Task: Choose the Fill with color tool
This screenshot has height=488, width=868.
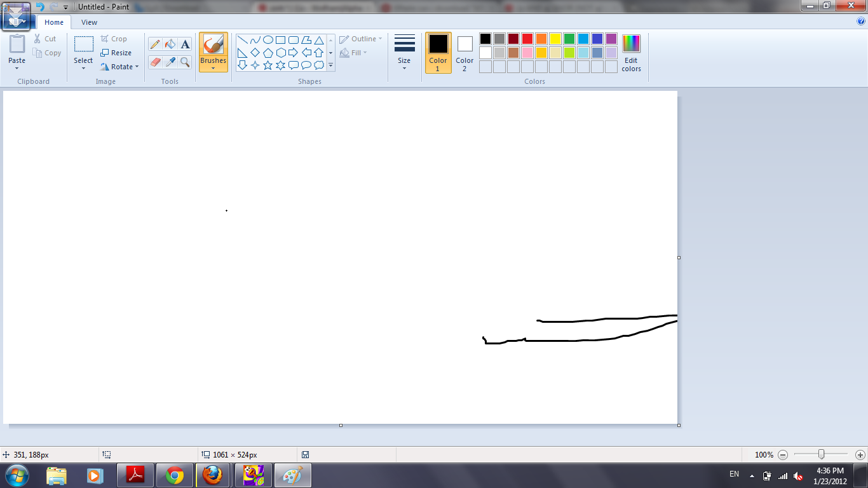Action: point(169,44)
